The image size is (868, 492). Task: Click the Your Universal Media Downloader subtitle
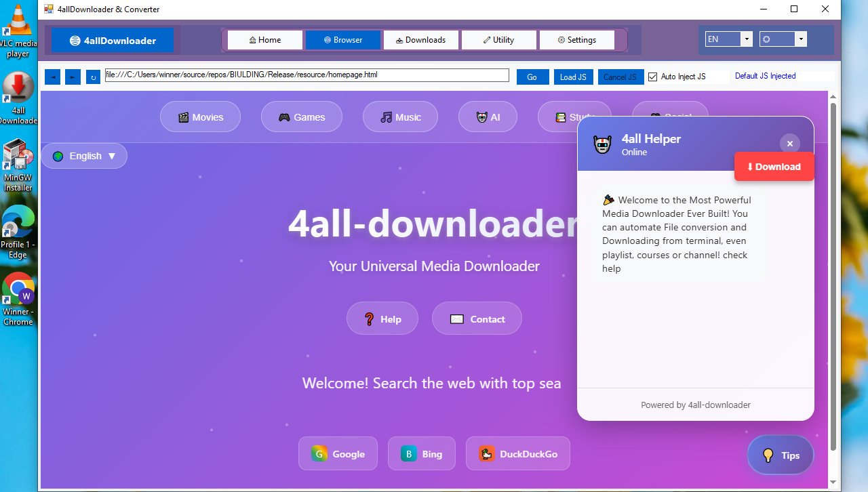click(x=434, y=266)
